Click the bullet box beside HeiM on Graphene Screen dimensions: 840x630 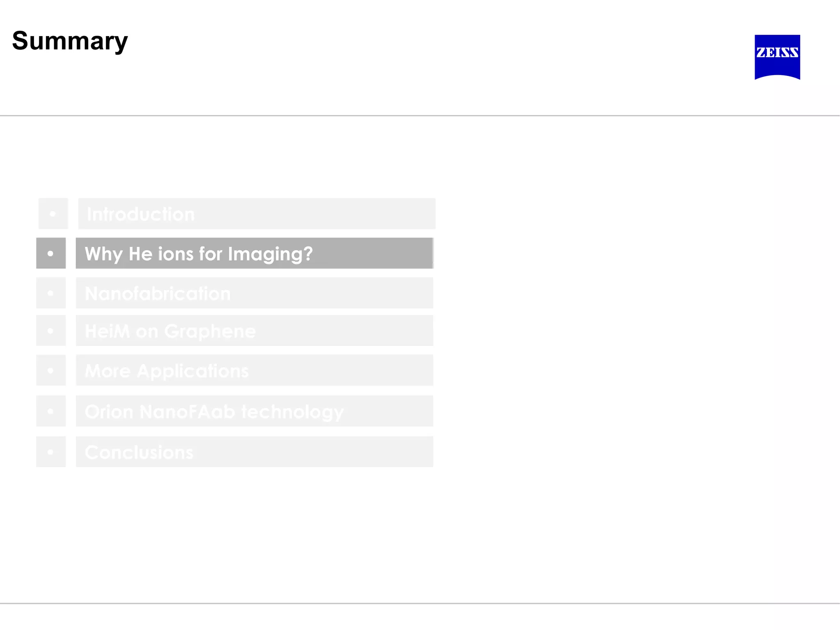coord(51,331)
